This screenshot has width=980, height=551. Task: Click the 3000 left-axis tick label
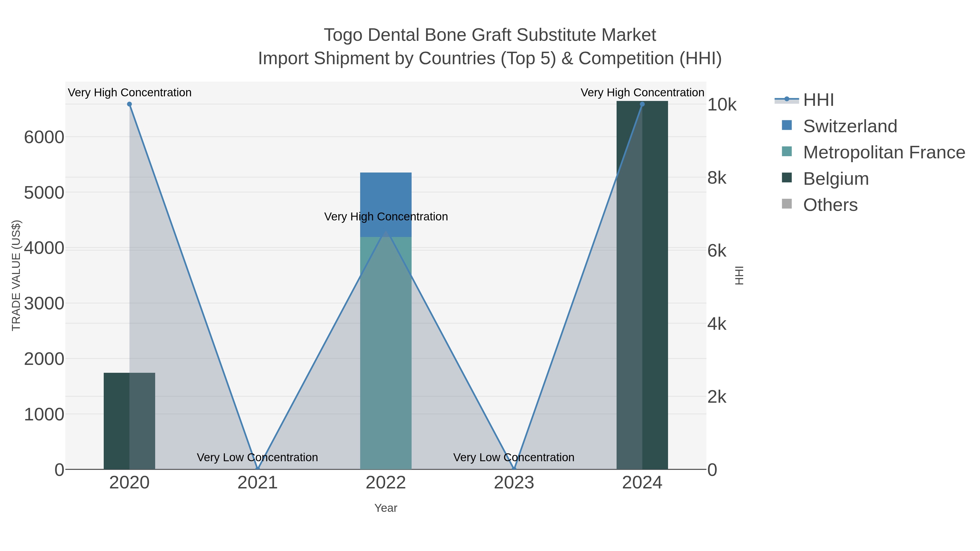[44, 303]
